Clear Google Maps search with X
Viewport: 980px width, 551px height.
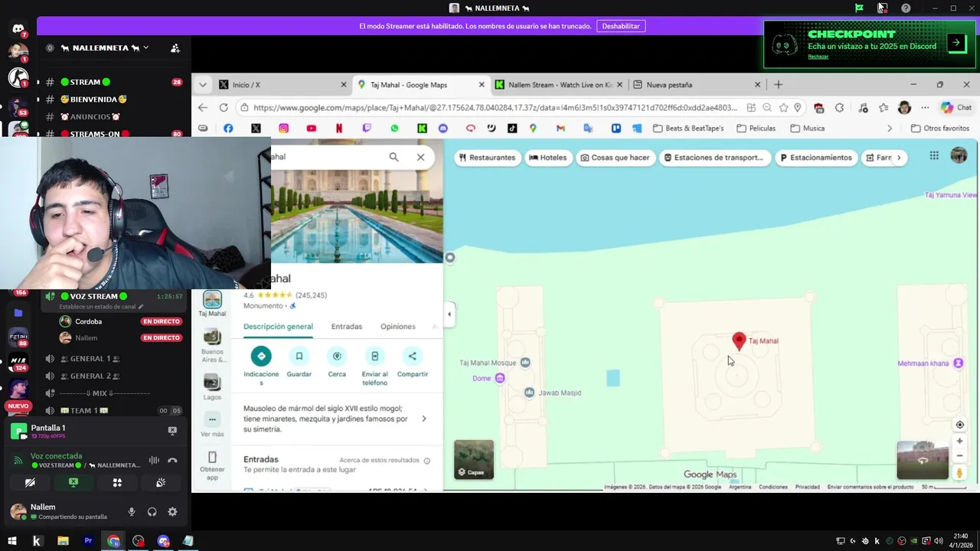(x=420, y=157)
